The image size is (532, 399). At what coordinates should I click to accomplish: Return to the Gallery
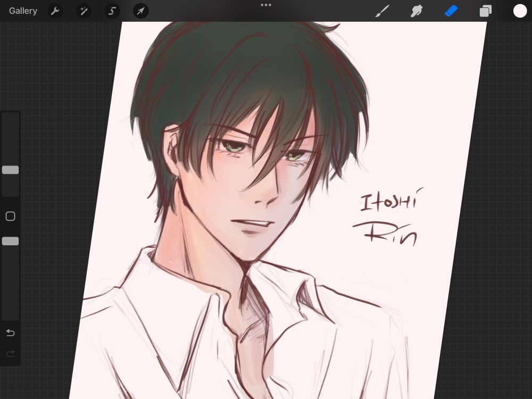coord(23,11)
